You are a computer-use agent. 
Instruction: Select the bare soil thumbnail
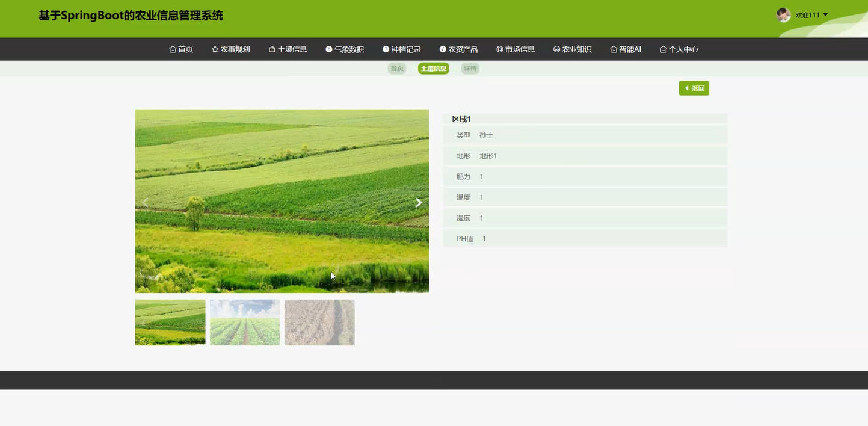[x=319, y=323]
